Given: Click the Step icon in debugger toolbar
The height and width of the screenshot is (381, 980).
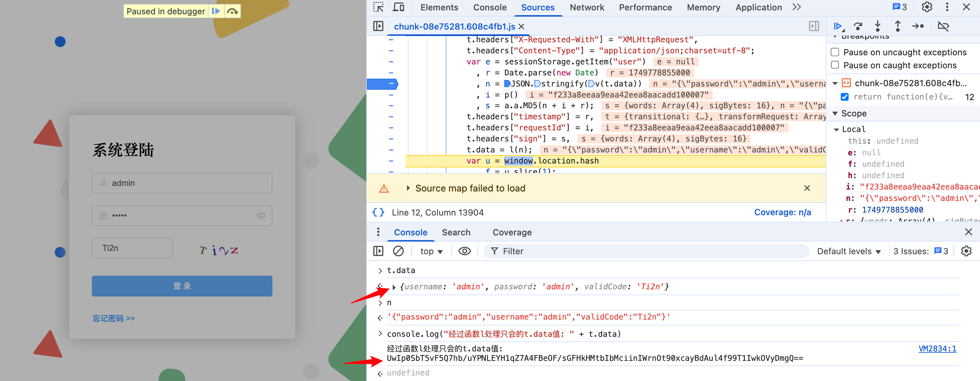Looking at the screenshot, I should (x=918, y=26).
